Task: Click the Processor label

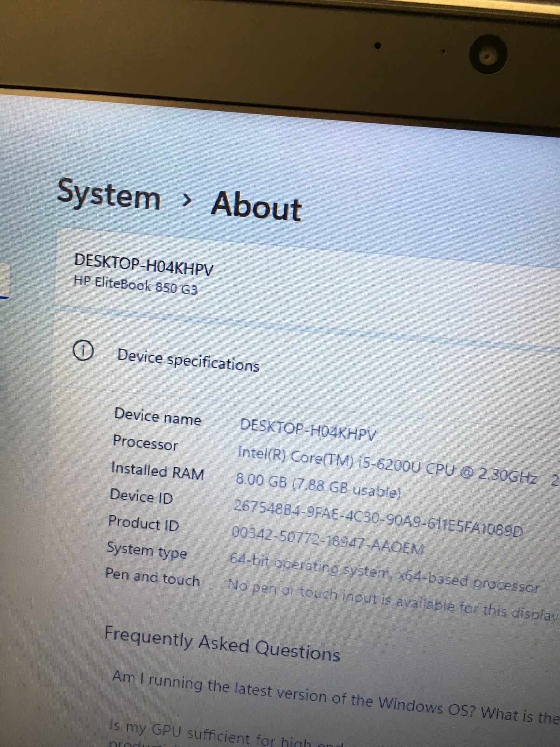Action: click(x=145, y=443)
